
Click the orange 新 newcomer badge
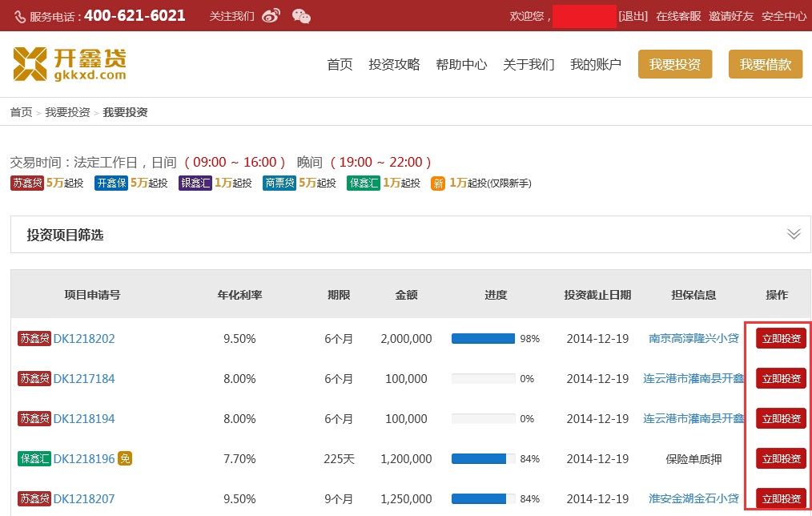coord(438,183)
